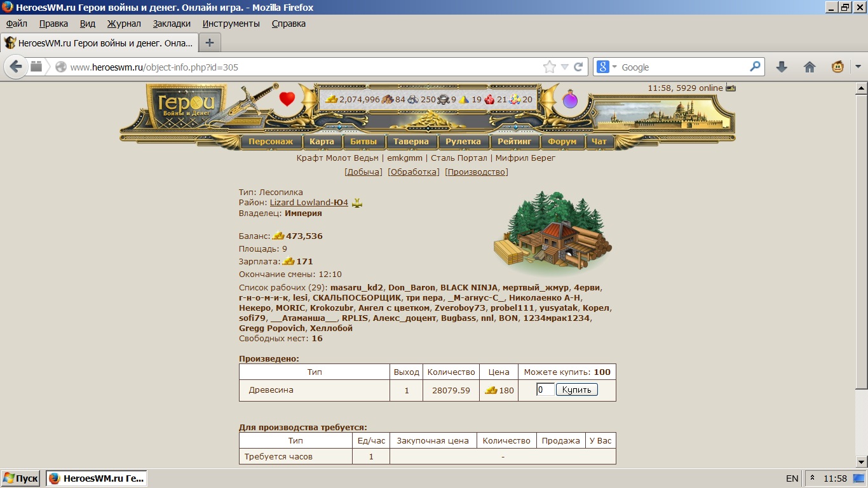Viewport: 868px width, 488px height.
Task: Click the Greasemonkey monkey face icon
Action: [837, 67]
